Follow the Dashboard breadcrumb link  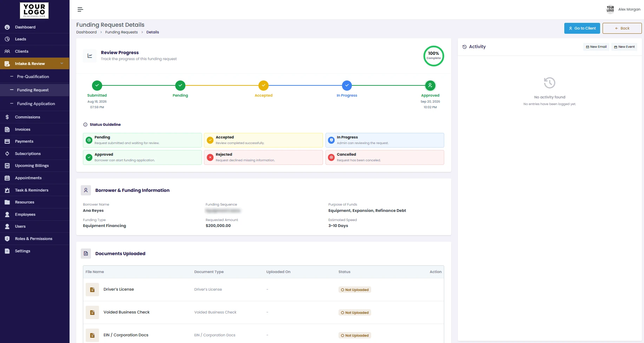[86, 32]
